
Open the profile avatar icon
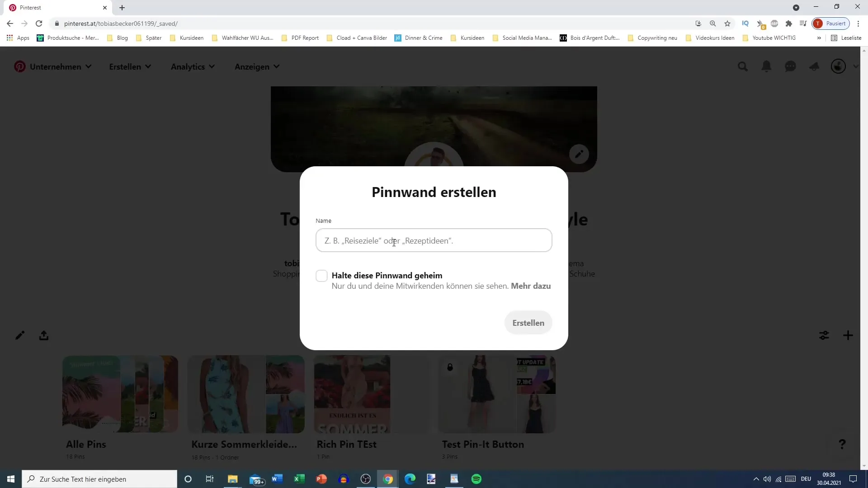pyautogui.click(x=838, y=66)
